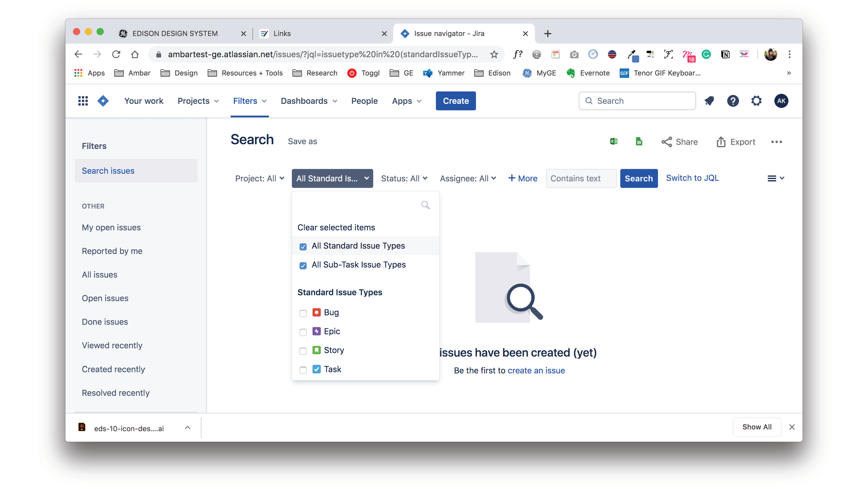Click the Grammarly extension icon

tap(706, 54)
